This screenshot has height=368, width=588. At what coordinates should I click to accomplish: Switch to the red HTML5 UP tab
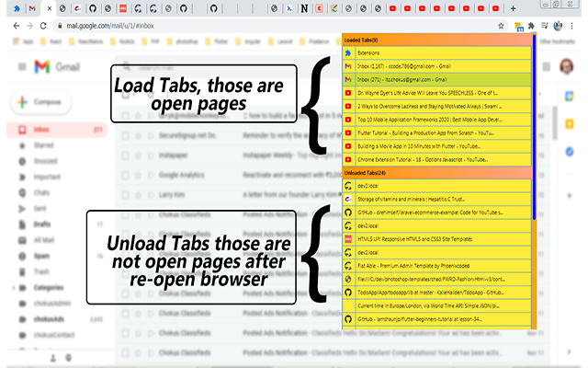(x=122, y=8)
